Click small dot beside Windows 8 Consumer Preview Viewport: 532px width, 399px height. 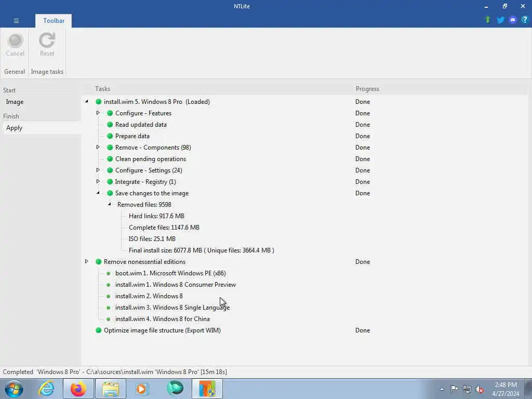pos(108,285)
